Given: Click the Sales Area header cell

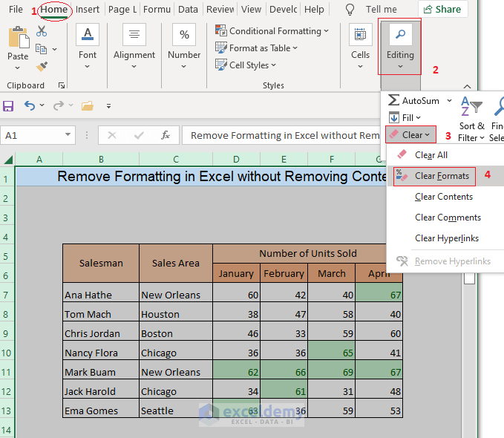Looking at the screenshot, I should 176,263.
